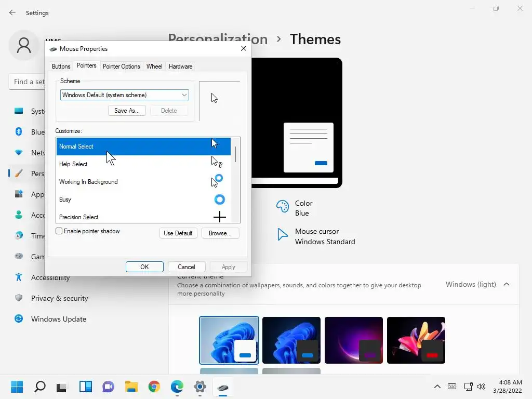Open Personalization brush icon in sidebar
This screenshot has height=399, width=532.
(x=19, y=174)
